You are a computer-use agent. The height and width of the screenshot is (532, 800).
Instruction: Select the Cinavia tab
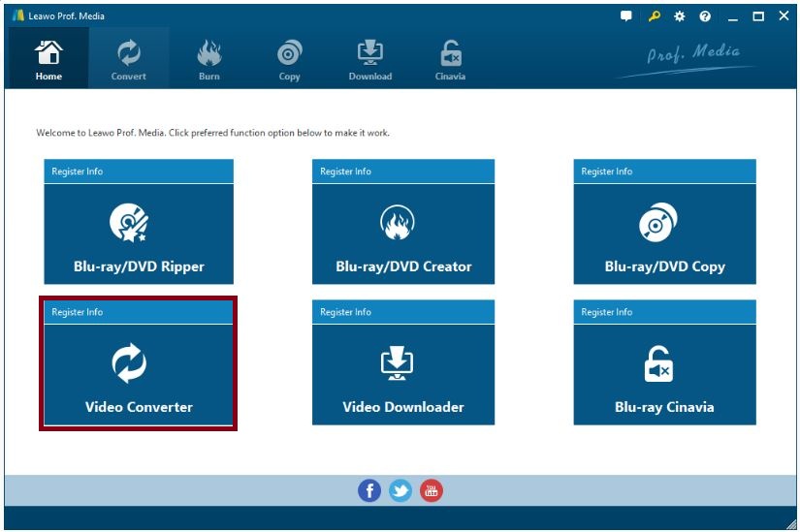pos(450,59)
